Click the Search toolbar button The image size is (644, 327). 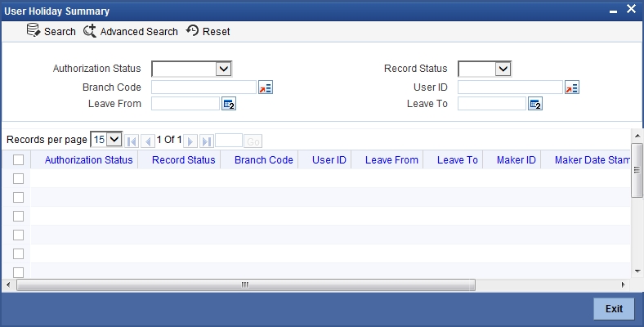[51, 31]
